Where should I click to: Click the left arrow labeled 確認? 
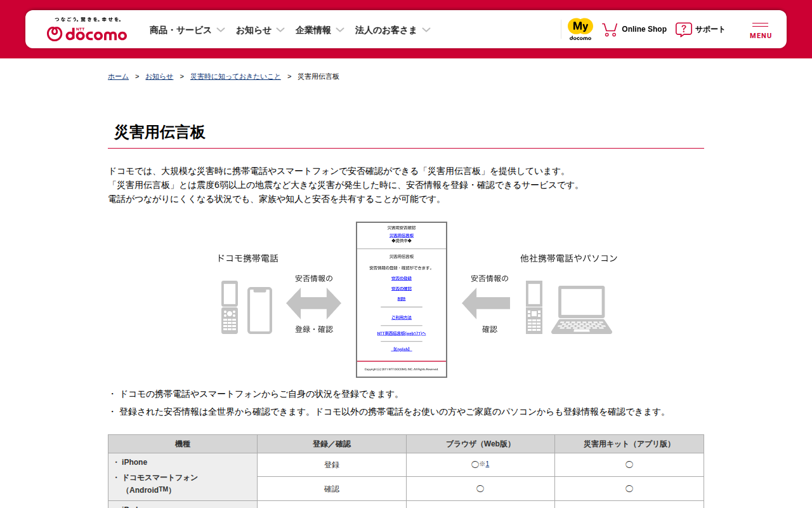pos(486,304)
